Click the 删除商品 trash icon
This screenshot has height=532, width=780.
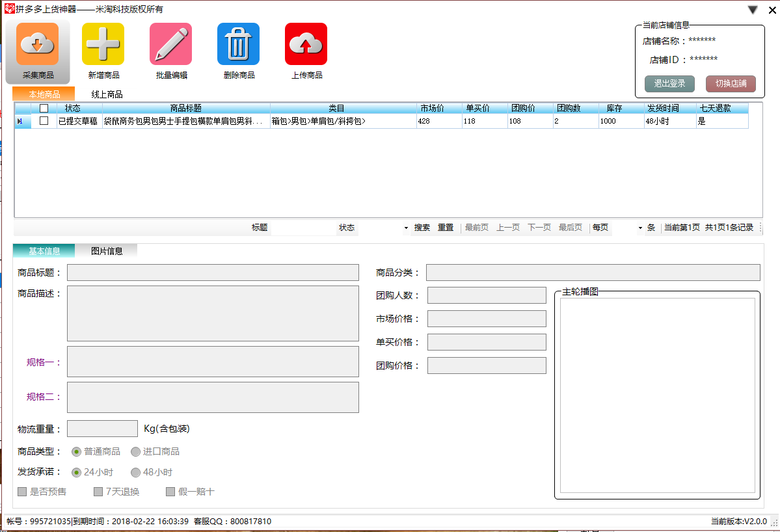point(238,44)
